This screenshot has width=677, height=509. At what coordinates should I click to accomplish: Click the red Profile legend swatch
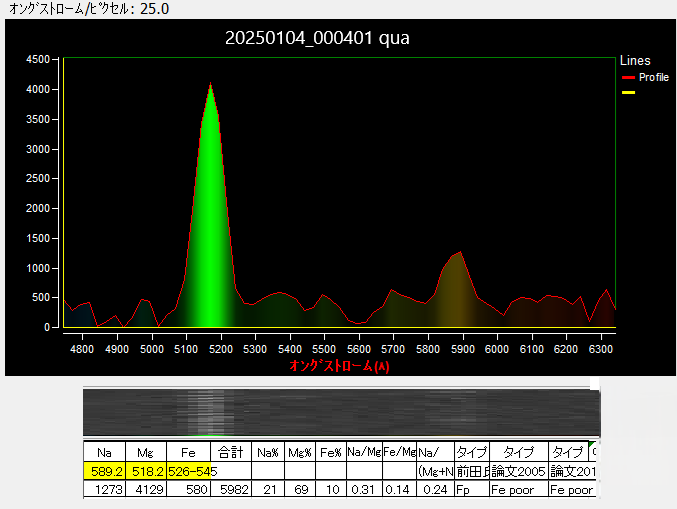[628, 77]
